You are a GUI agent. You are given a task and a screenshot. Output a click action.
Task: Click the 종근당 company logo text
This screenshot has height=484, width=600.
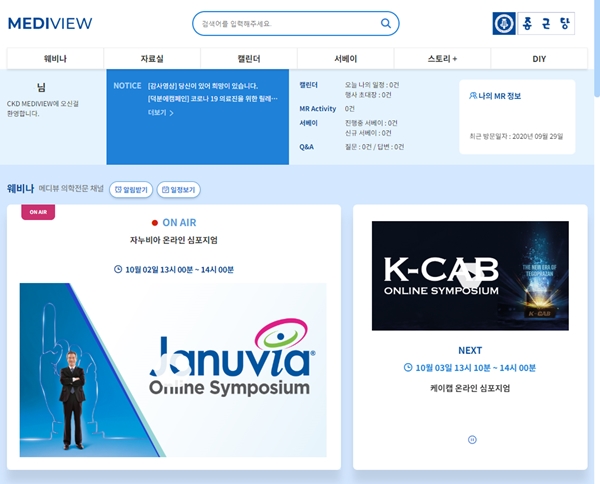point(546,23)
